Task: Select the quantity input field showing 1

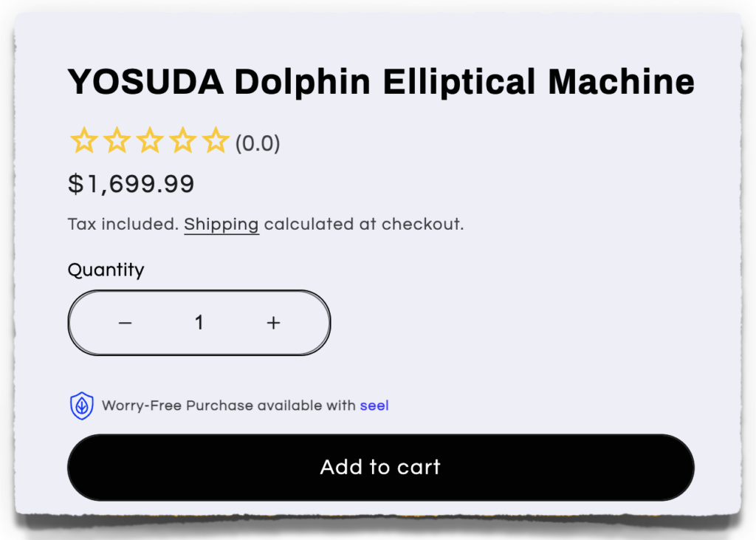Action: [x=199, y=323]
